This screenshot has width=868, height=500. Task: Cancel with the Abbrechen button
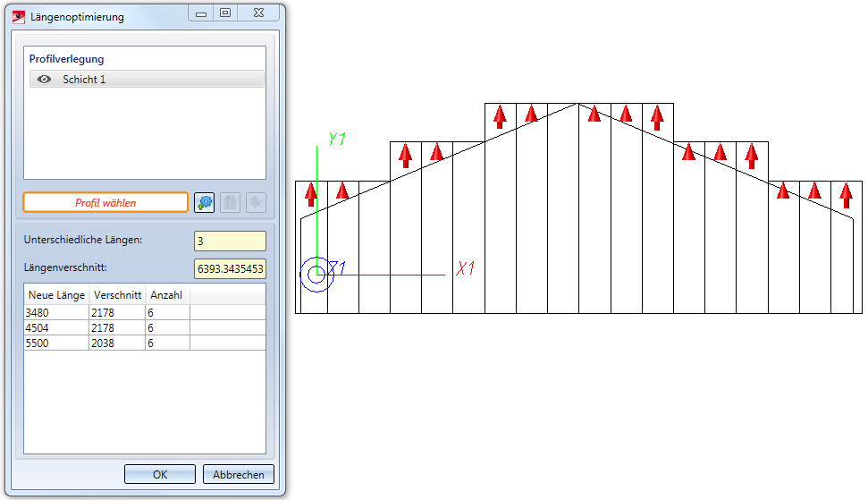pos(239,475)
